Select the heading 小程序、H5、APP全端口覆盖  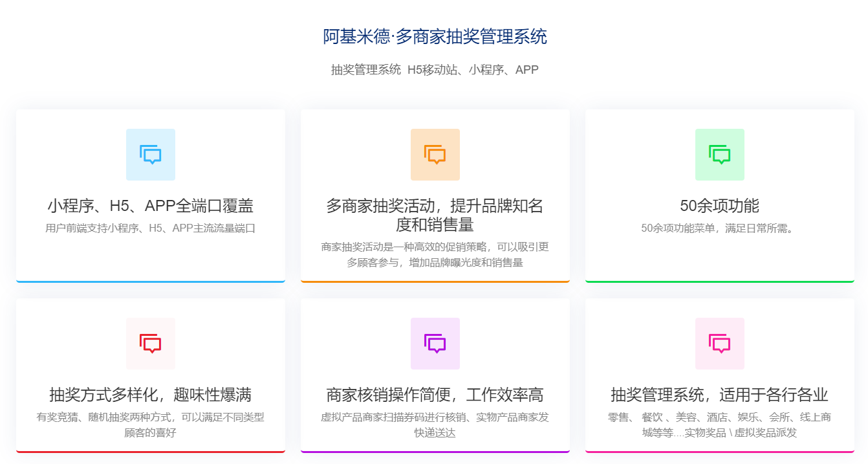point(151,206)
